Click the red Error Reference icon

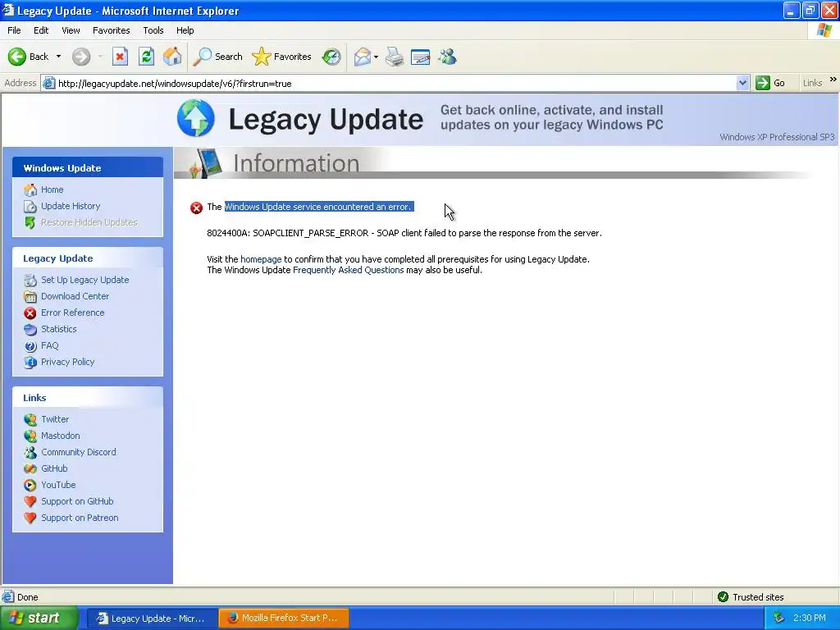pyautogui.click(x=30, y=313)
